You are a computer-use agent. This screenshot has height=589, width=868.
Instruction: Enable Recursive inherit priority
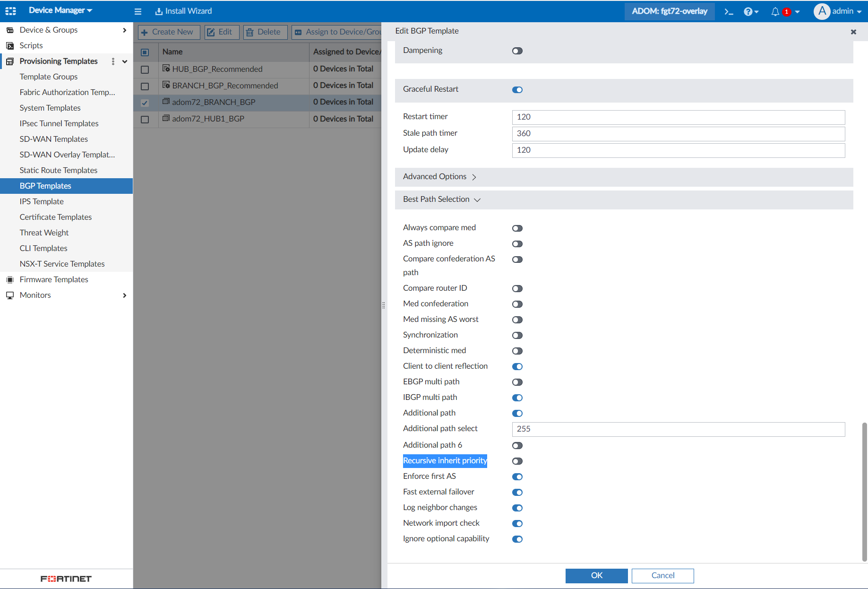tap(517, 461)
